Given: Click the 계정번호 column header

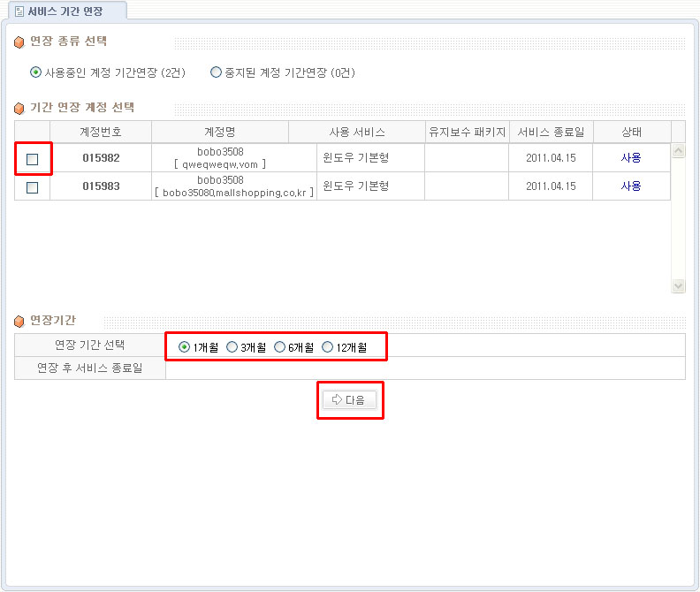Looking at the screenshot, I should 101,132.
